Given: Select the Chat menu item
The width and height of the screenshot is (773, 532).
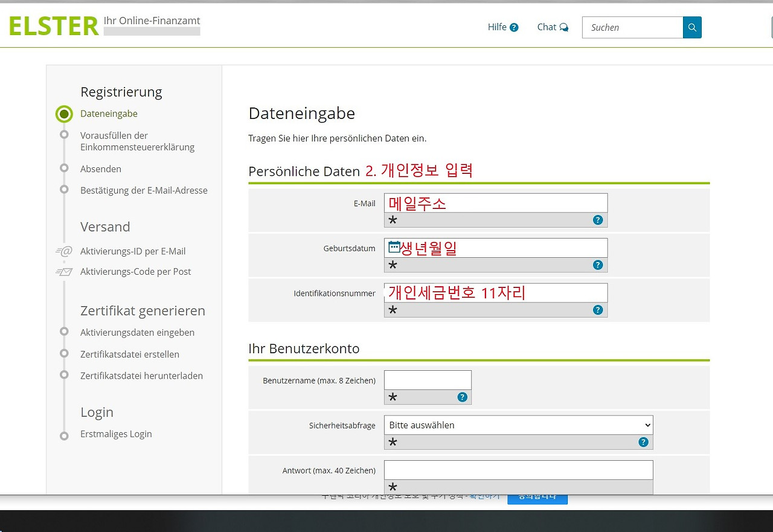Looking at the screenshot, I should tap(547, 27).
